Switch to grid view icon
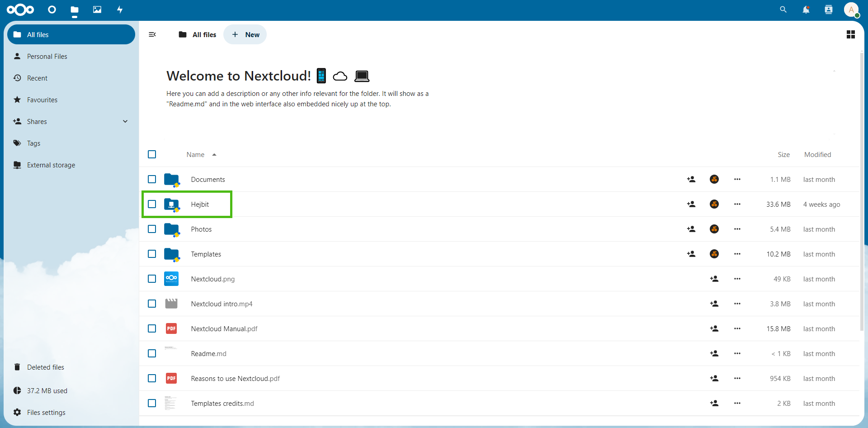Screen dimensions: 868x428 click(x=850, y=34)
